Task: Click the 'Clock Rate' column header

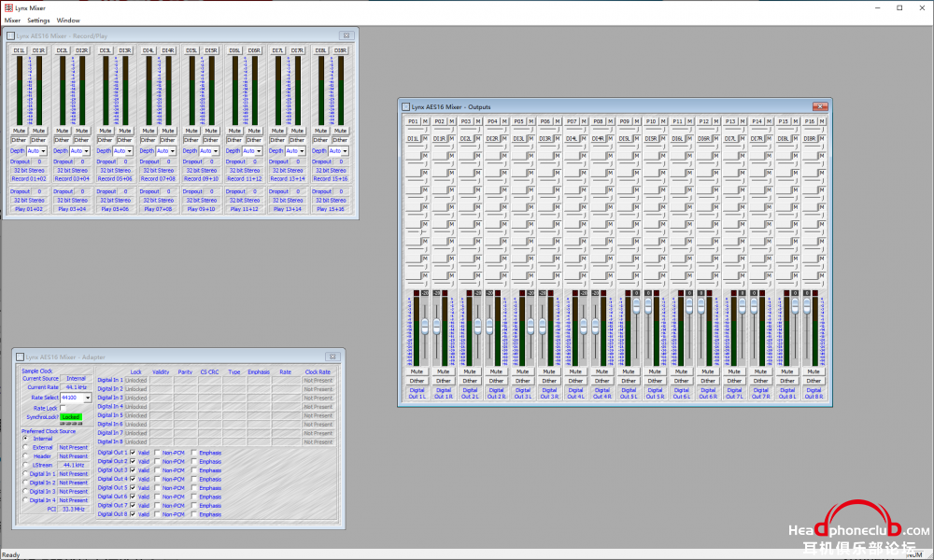Action: (318, 372)
